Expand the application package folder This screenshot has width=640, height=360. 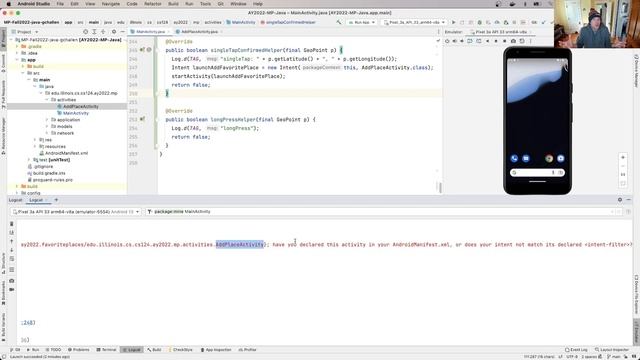point(47,120)
